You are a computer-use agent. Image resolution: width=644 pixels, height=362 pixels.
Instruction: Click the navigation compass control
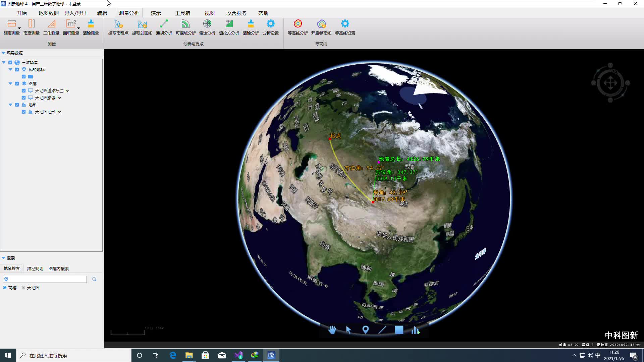click(610, 83)
